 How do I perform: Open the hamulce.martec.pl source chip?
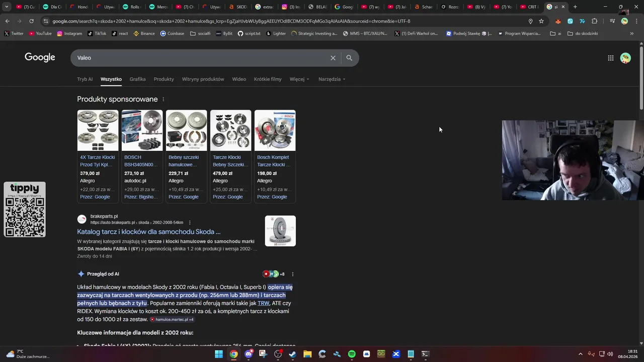click(172, 319)
